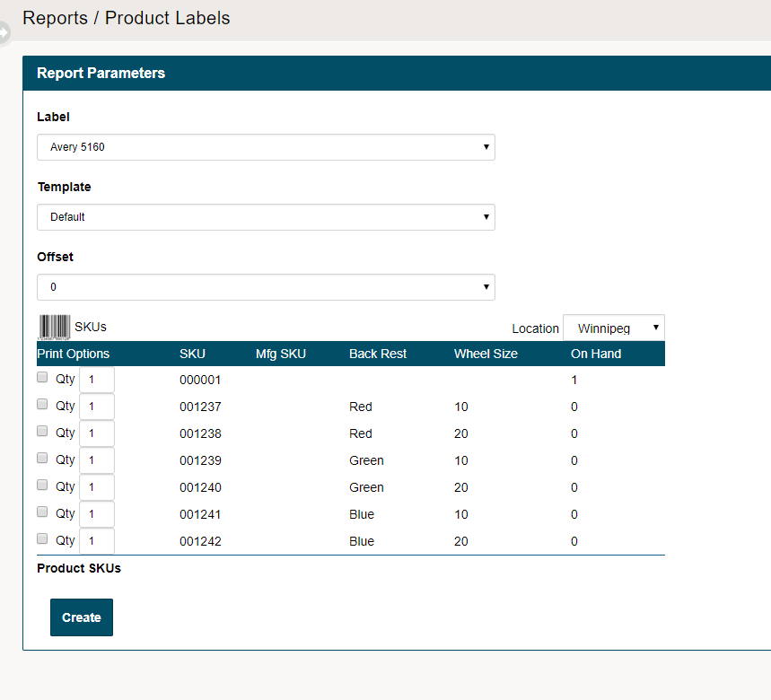
Task: Select the Qty input for SKU 001239
Action: pyautogui.click(x=96, y=460)
